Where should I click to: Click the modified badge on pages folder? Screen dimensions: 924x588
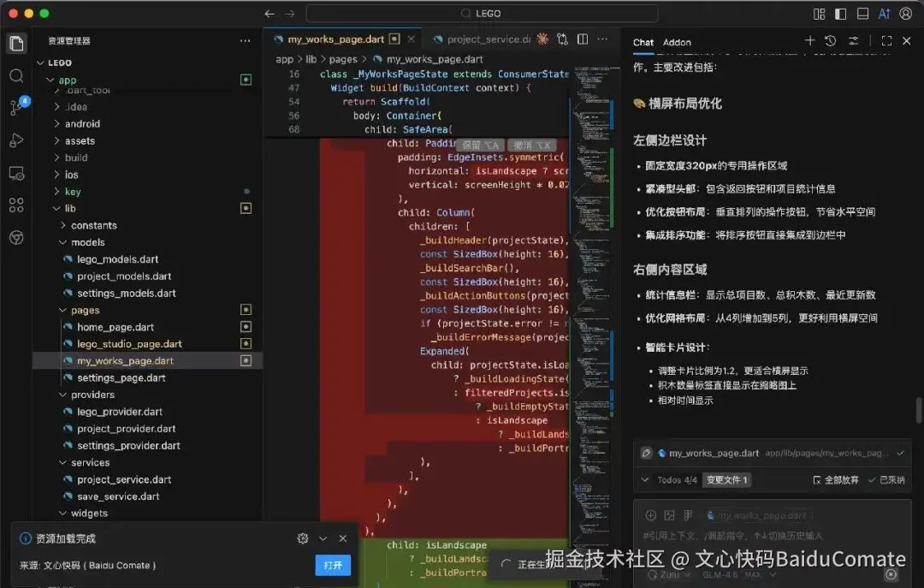pyautogui.click(x=246, y=310)
